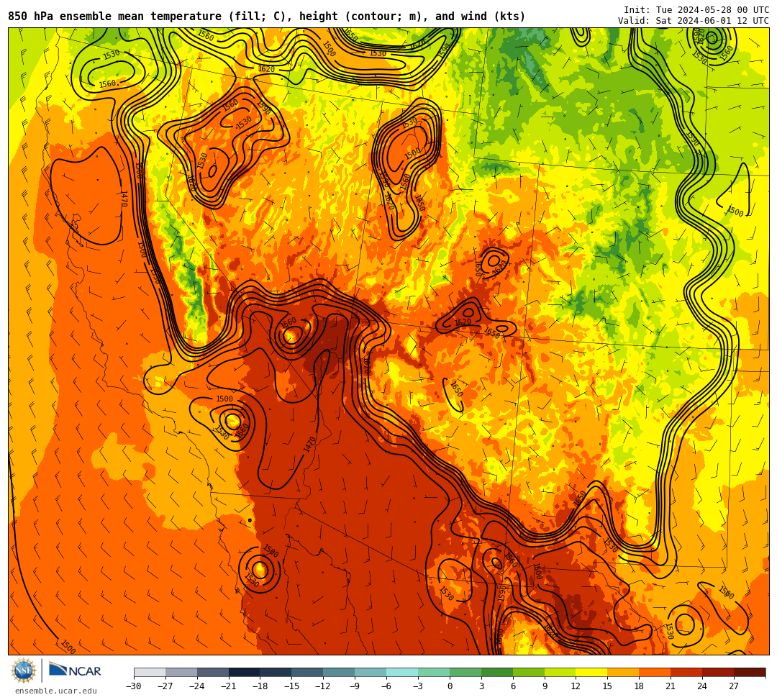
Task: Click the NSF logo emblem
Action: 24,671
